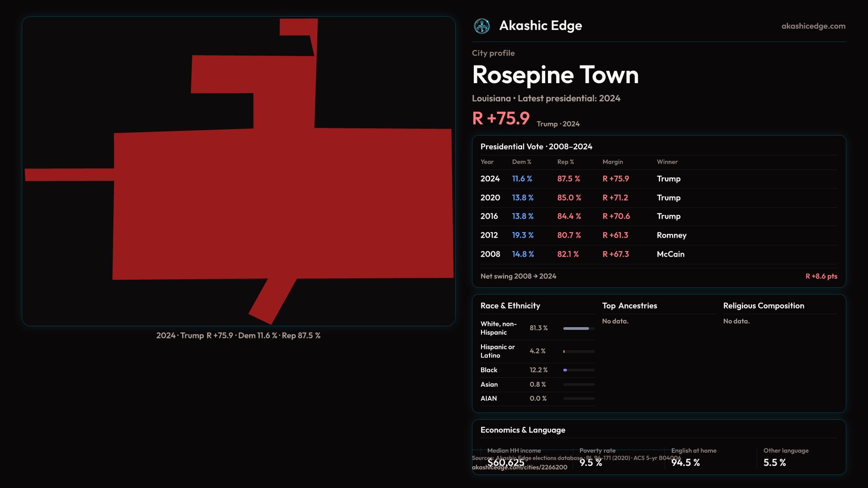Click the map caption below the map
Screen dimensions: 868x488
tap(238, 336)
